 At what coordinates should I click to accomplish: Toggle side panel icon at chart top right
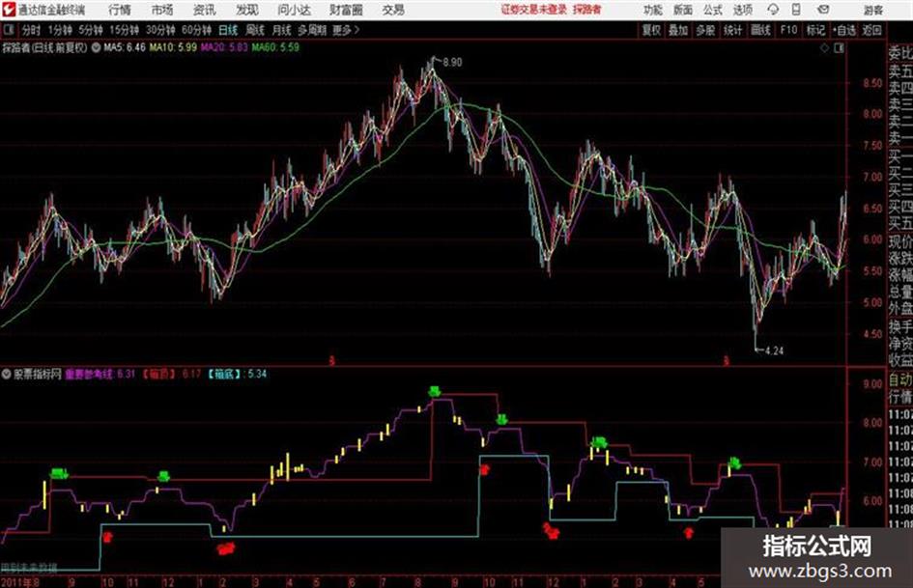point(839,48)
